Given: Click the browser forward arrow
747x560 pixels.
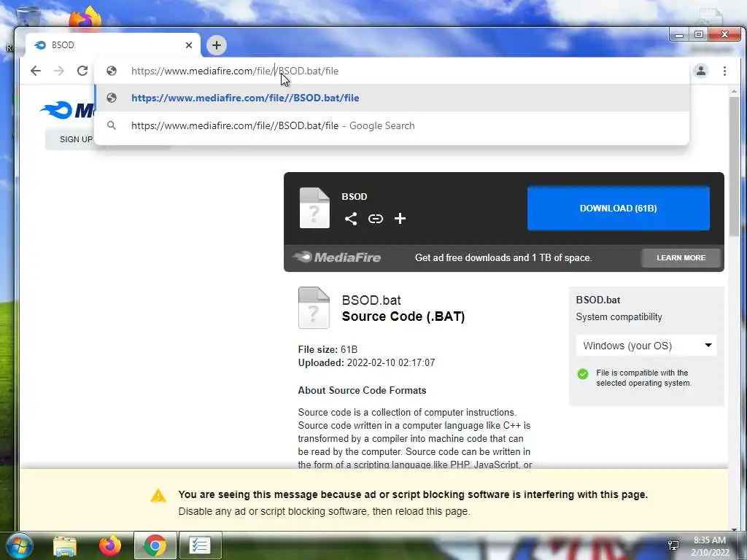Looking at the screenshot, I should tap(59, 71).
